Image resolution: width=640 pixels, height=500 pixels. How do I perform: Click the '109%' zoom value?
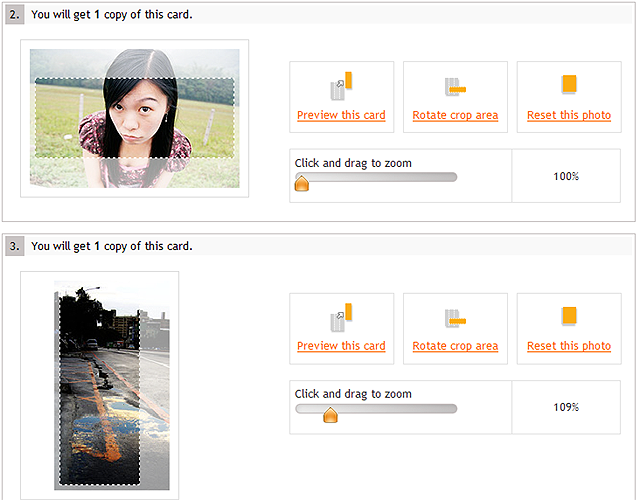click(x=566, y=407)
